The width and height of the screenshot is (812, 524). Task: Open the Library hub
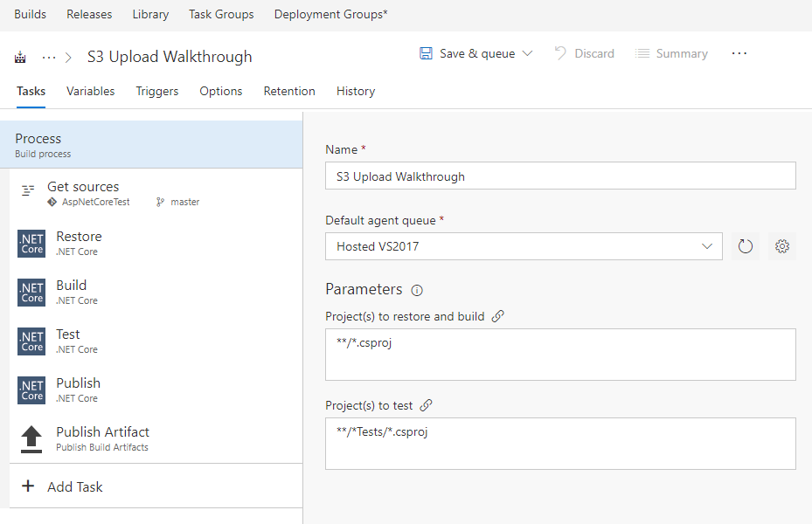pyautogui.click(x=150, y=14)
